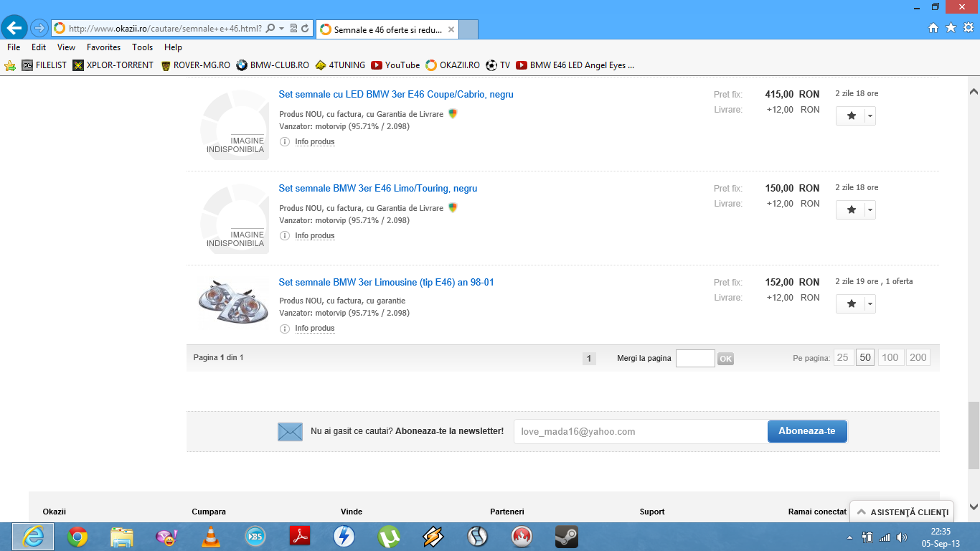Click the browser address bar URL
The height and width of the screenshot is (551, 980).
(164, 29)
